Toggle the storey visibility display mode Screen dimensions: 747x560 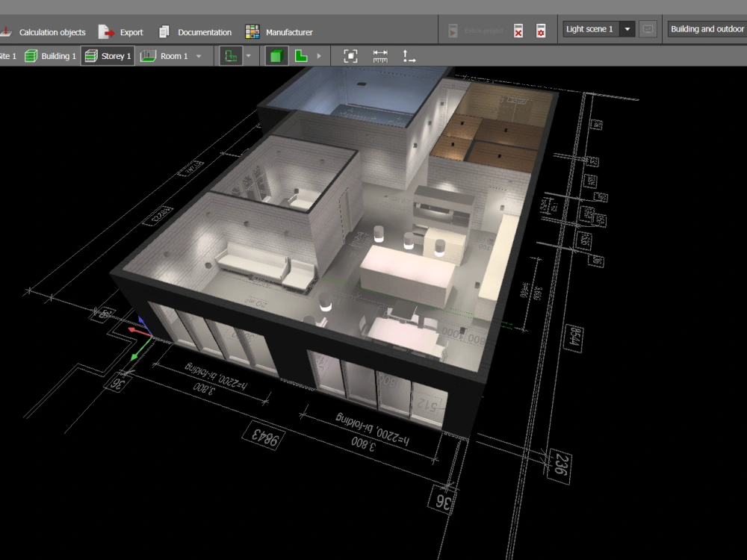(x=231, y=55)
